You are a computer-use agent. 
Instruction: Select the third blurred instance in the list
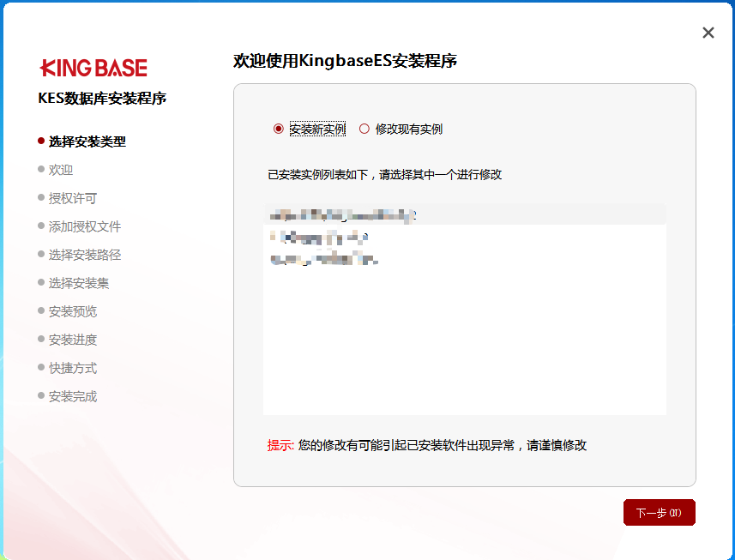465,259
